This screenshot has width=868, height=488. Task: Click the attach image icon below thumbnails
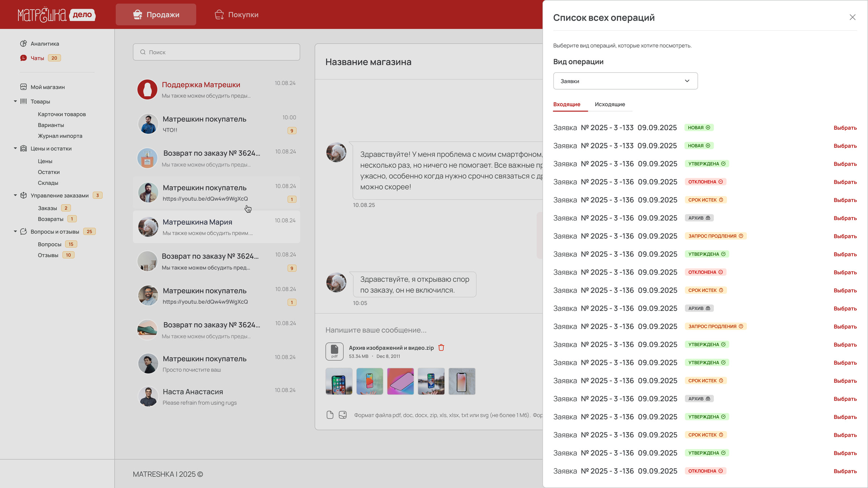coord(343,415)
